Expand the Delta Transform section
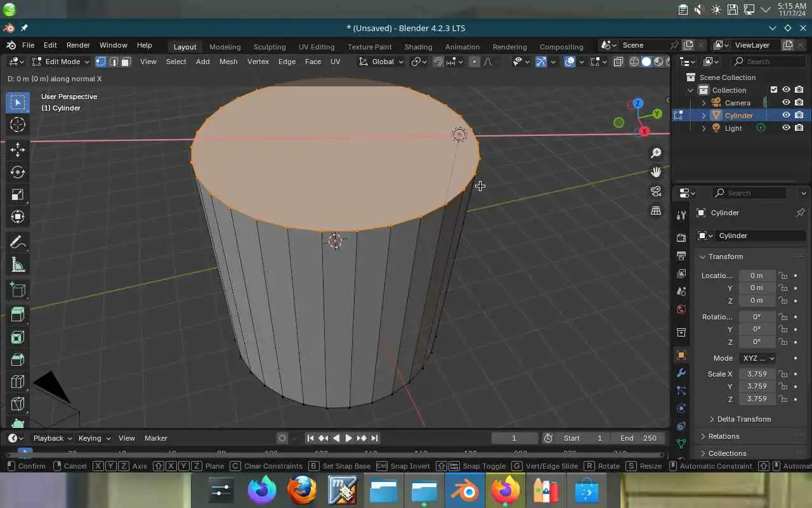 pyautogui.click(x=743, y=419)
